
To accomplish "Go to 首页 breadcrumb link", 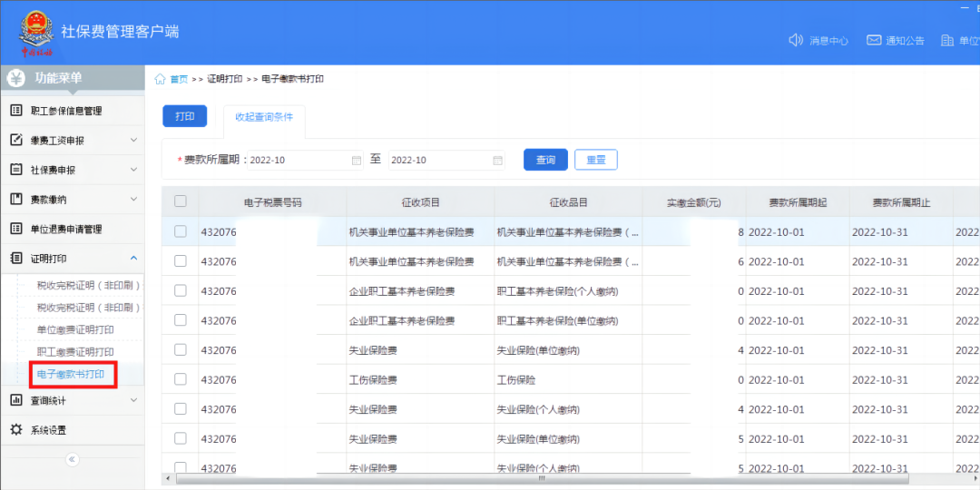I will tap(179, 79).
